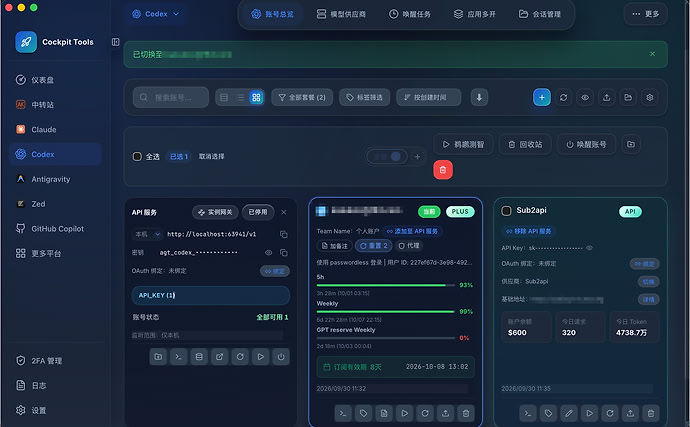690x427 pixels.
Task: Switch to compact list view
Action: point(240,97)
